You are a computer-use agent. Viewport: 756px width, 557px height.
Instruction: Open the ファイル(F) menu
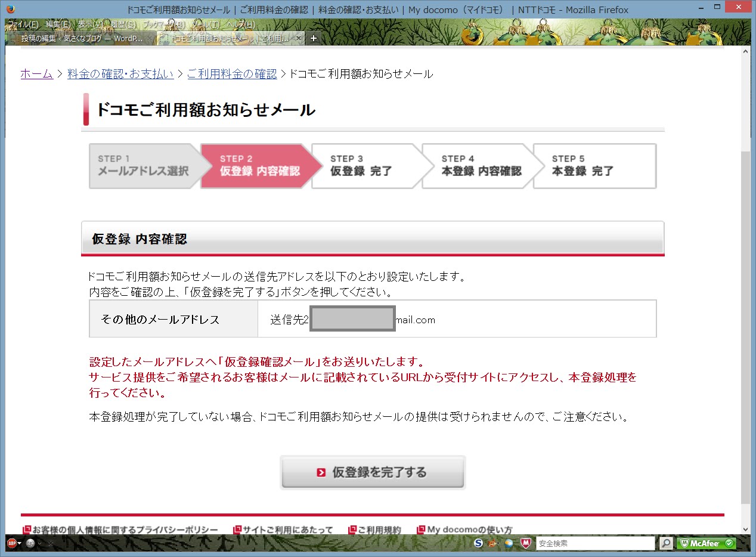[23, 24]
